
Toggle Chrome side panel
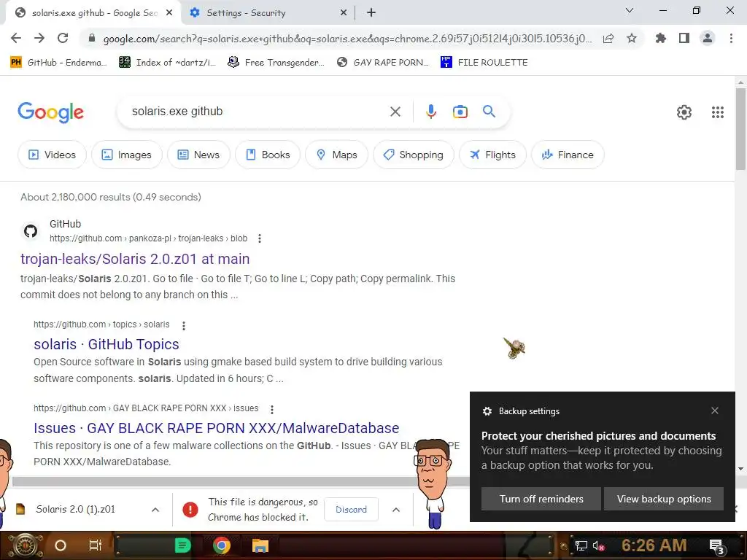[x=684, y=38]
